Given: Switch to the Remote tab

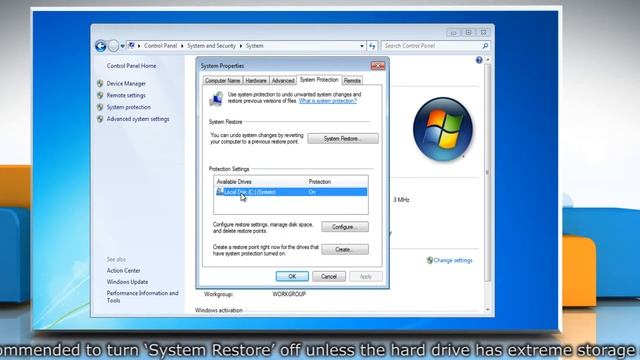Looking at the screenshot, I should (352, 81).
